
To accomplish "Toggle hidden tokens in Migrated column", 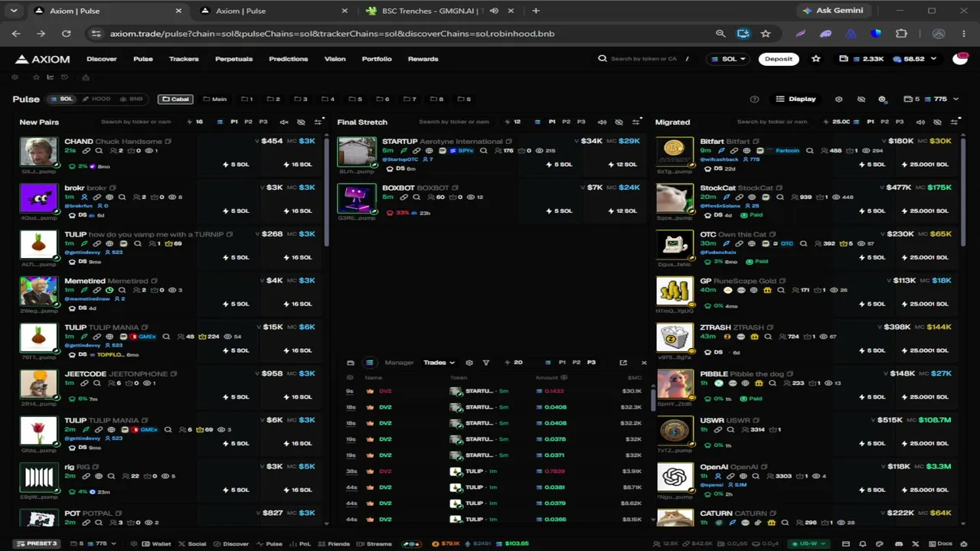I will (x=937, y=122).
